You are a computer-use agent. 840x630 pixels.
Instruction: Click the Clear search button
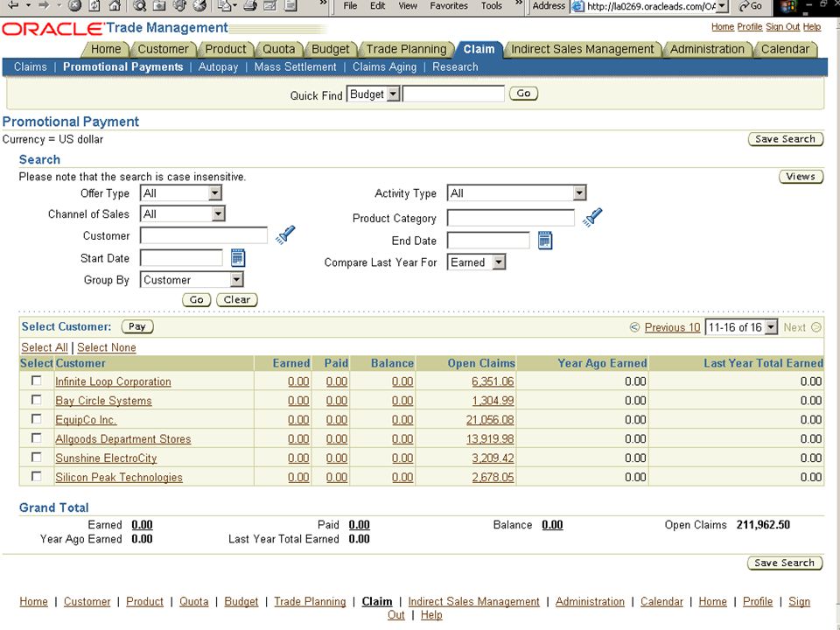coord(237,299)
